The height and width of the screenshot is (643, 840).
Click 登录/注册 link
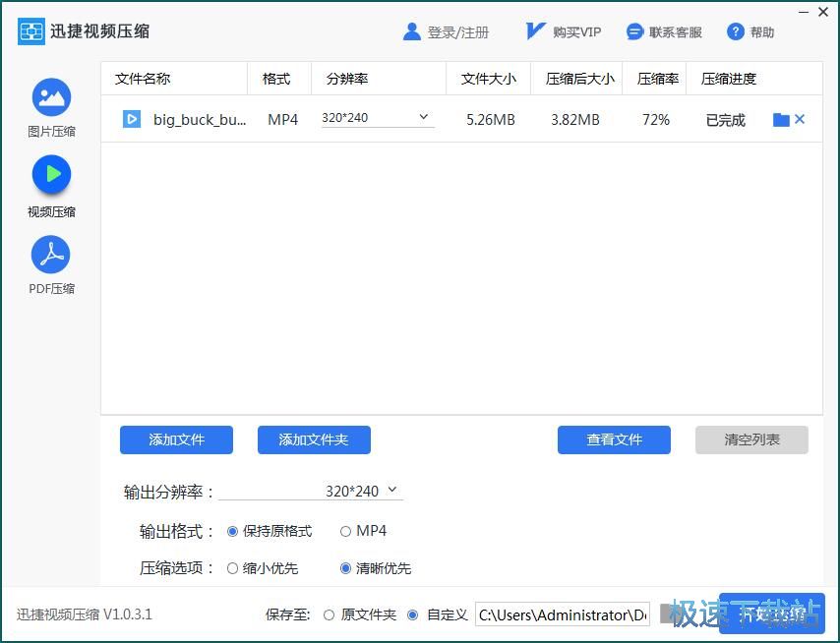[x=458, y=32]
